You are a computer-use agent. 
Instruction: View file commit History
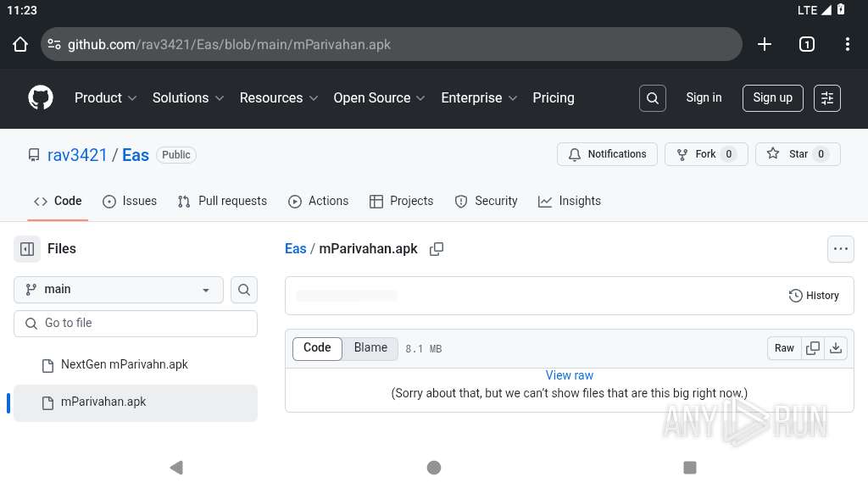pos(814,296)
